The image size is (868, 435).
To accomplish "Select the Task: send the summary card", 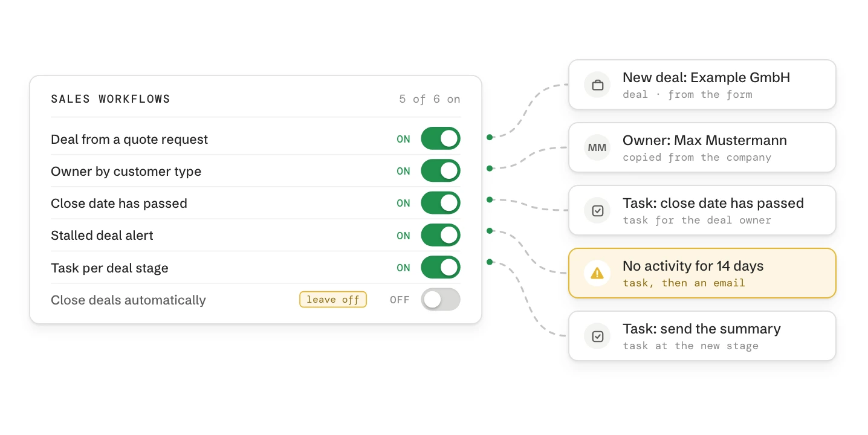I will [x=702, y=337].
